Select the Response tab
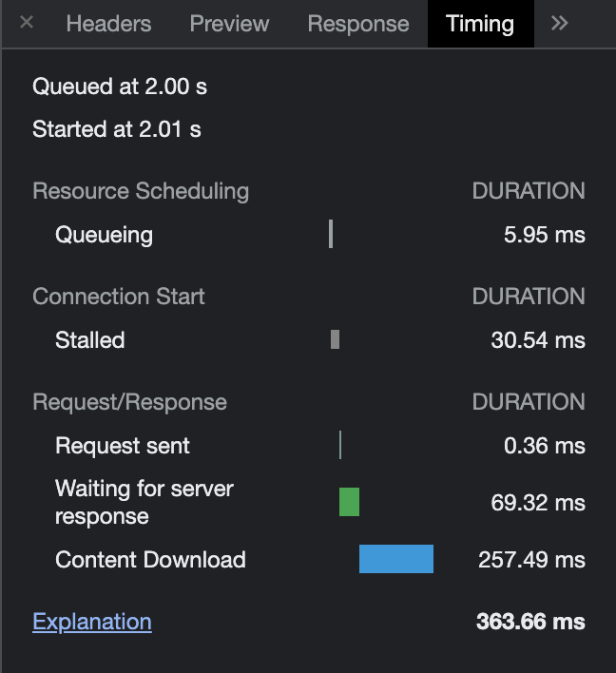Screen dimensions: 616x673 point(358,24)
